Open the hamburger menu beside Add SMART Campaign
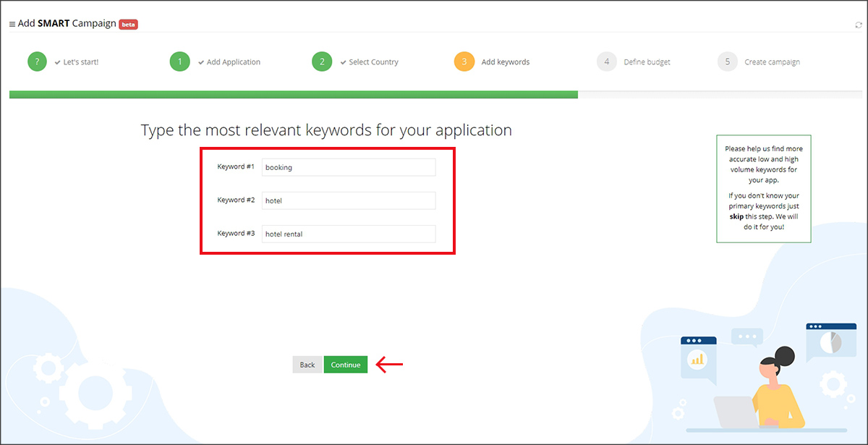This screenshot has height=445, width=868. tap(12, 24)
